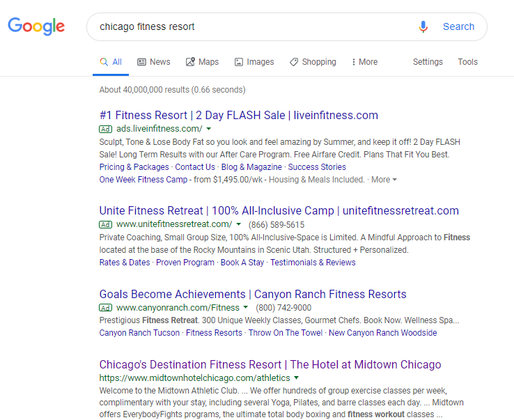
Task: Click the Shopping tab tag icon
Action: coord(294,61)
